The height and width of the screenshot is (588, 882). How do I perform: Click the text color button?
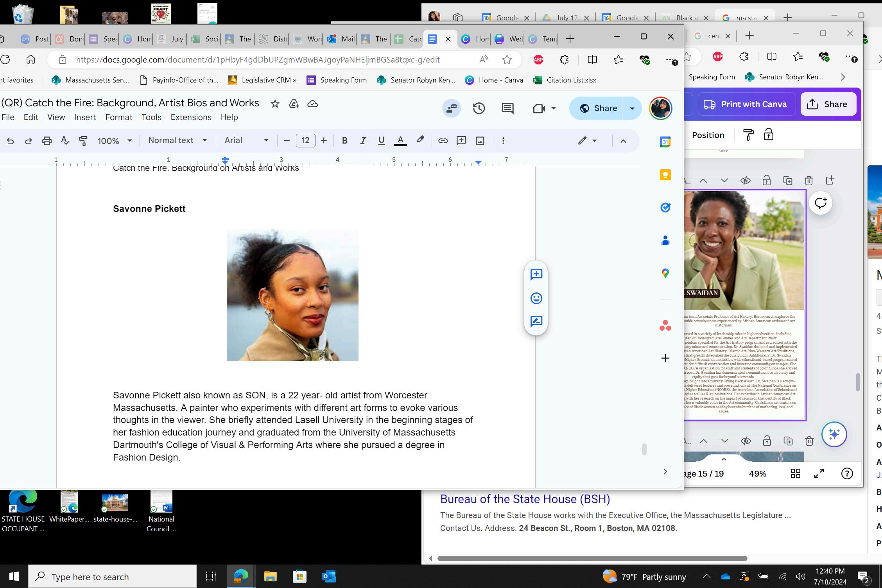pos(400,141)
